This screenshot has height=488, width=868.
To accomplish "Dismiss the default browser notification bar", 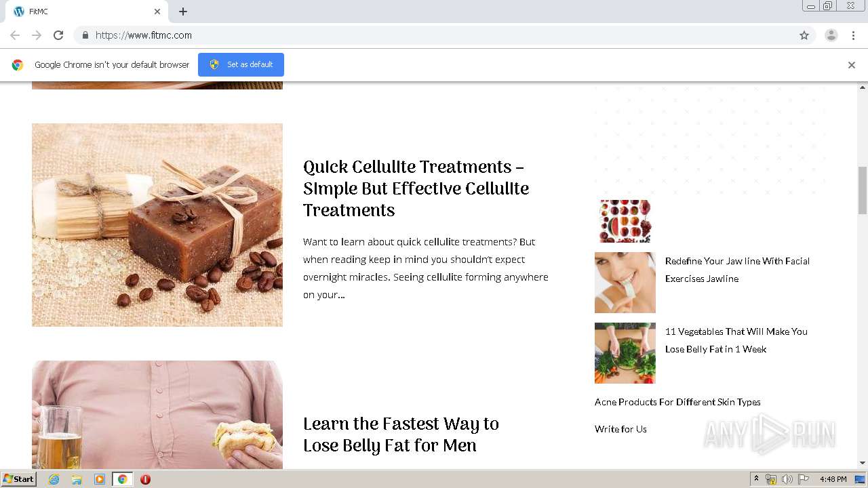I will click(x=852, y=65).
